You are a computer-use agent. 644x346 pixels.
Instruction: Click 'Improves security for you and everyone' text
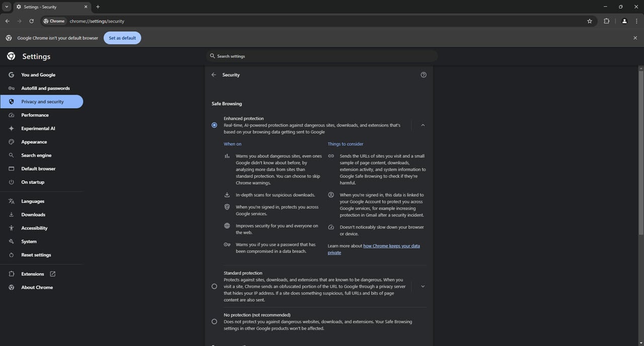(x=277, y=229)
